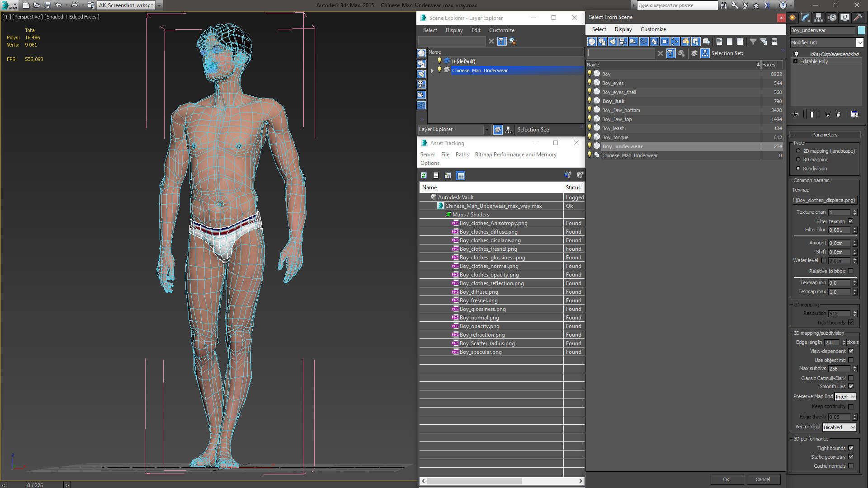Toggle Display Cameras filter in Select From Scene
Screen dimensions: 868x488
point(623,42)
